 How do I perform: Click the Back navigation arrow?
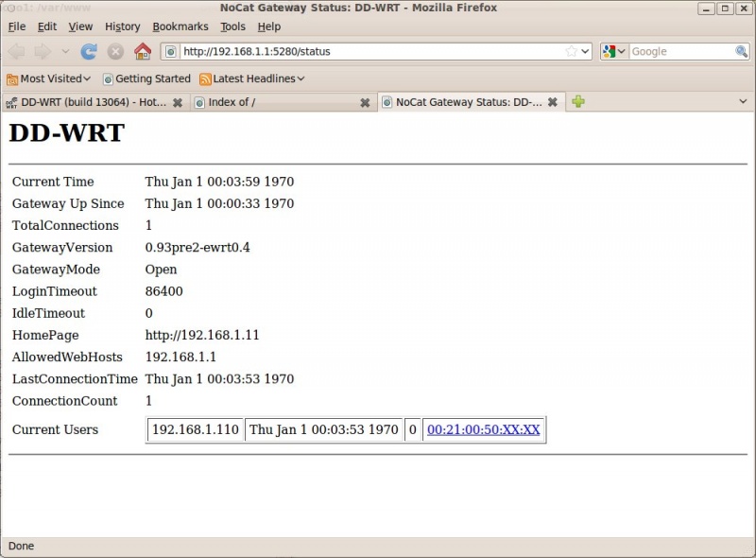click(16, 51)
